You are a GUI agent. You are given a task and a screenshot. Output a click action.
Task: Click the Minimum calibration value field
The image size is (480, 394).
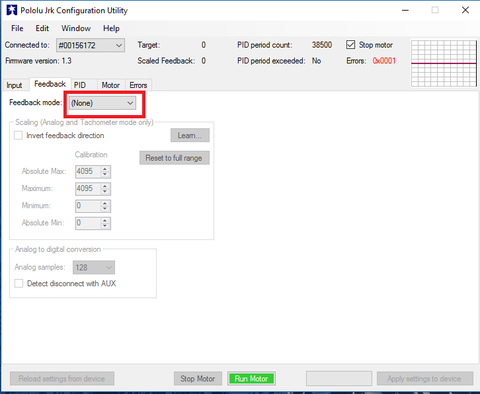88,206
